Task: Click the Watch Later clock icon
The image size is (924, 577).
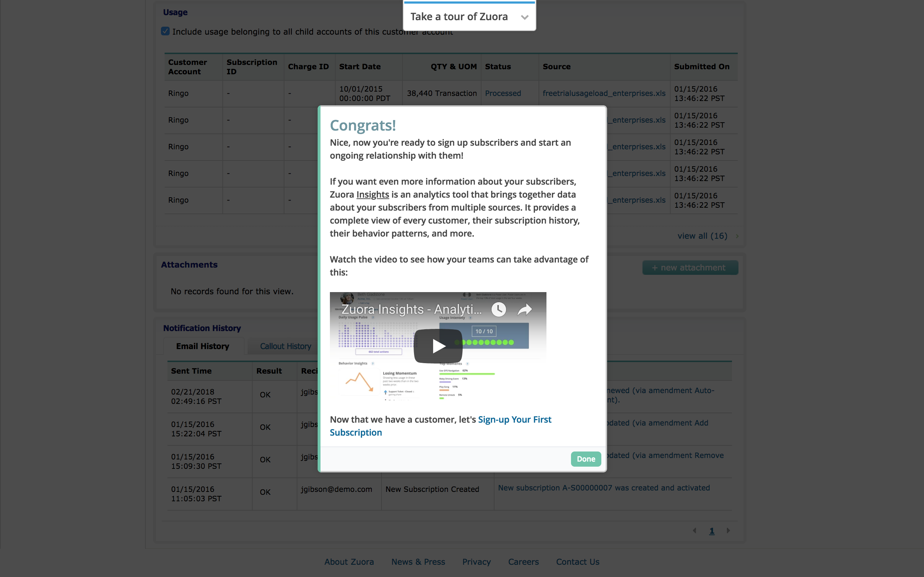Action: click(x=498, y=309)
